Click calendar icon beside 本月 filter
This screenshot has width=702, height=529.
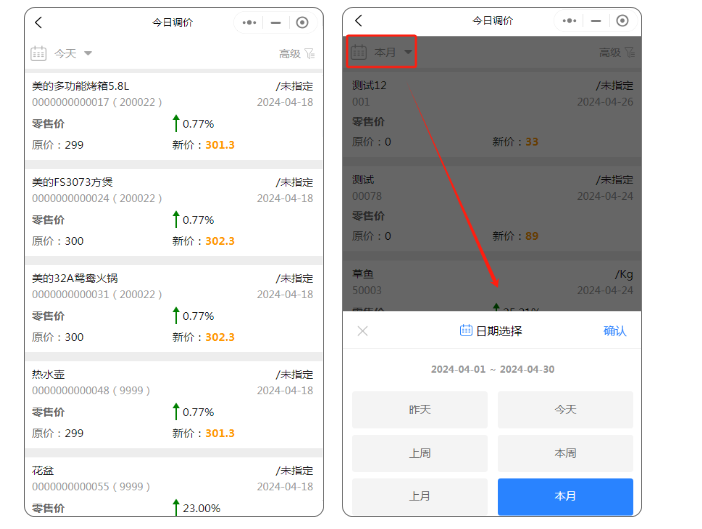(359, 52)
